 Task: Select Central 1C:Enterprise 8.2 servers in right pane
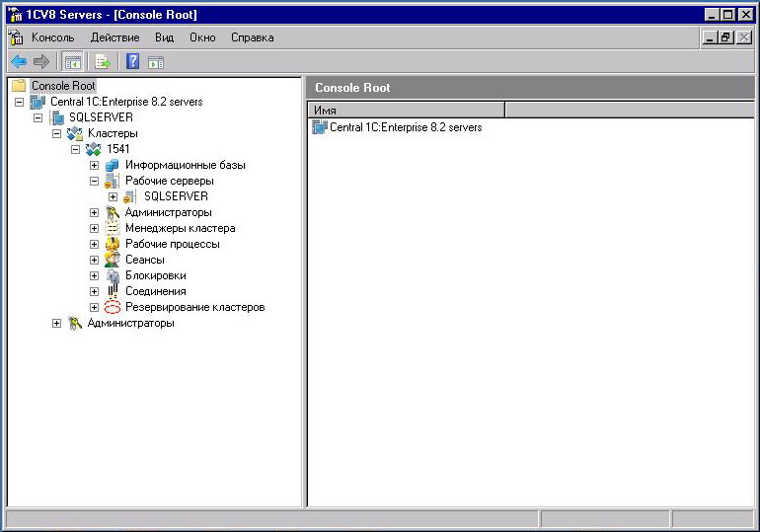tap(405, 127)
